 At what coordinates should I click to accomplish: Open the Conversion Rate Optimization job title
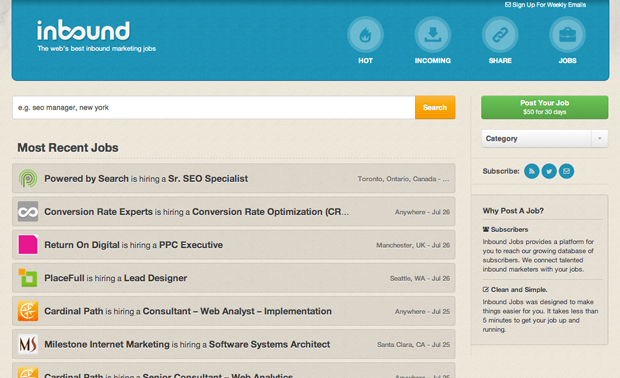[x=270, y=212]
